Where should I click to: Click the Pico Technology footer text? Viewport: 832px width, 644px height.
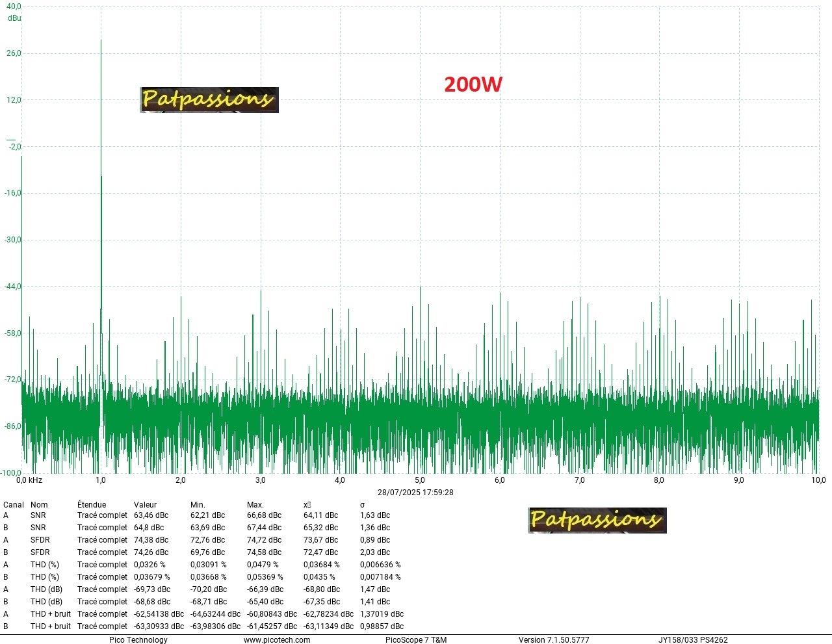point(138,639)
